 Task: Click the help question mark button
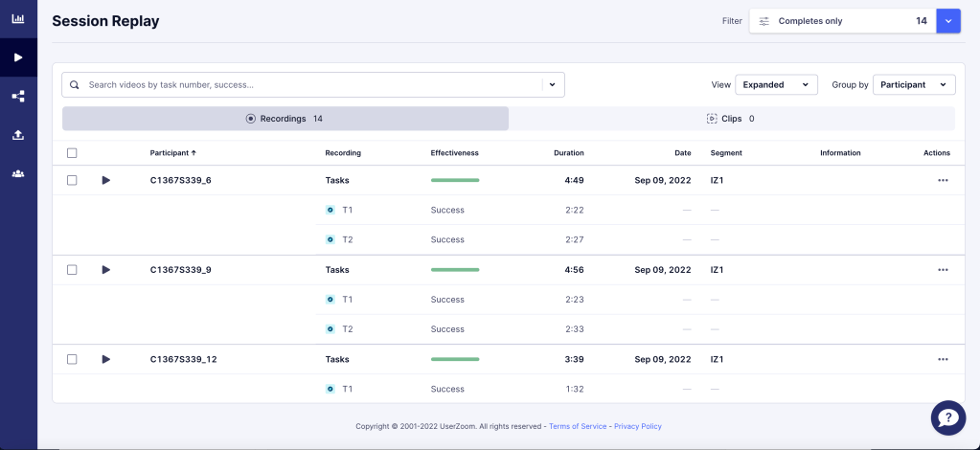946,417
